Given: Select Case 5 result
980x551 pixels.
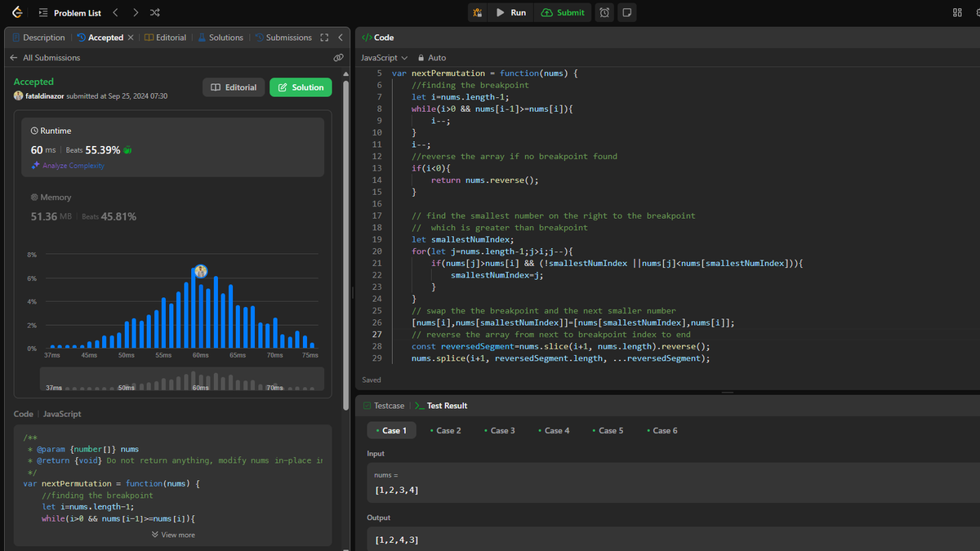Looking at the screenshot, I should [608, 430].
